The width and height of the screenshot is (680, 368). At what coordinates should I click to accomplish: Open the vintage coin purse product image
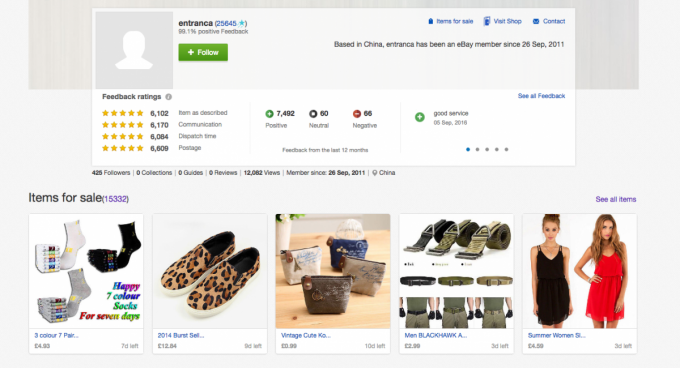point(333,271)
